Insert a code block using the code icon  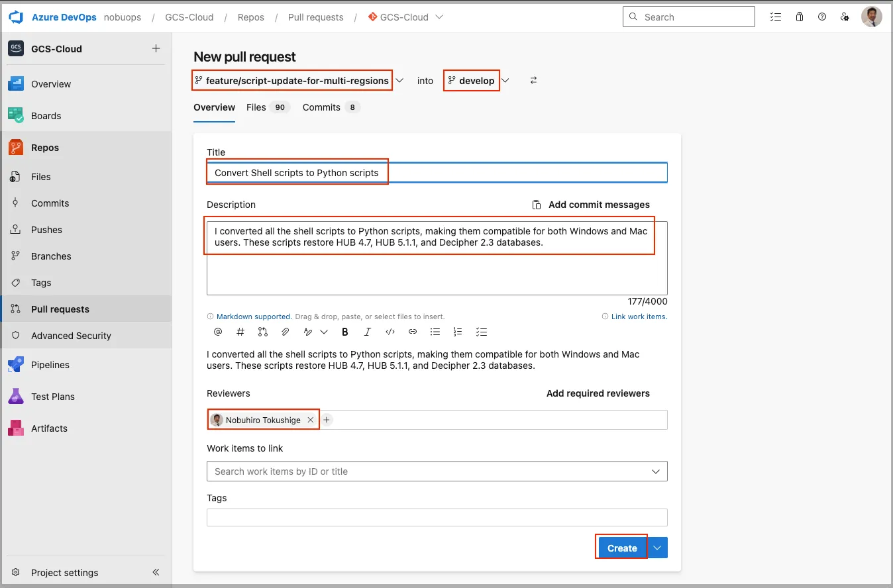pyautogui.click(x=390, y=332)
